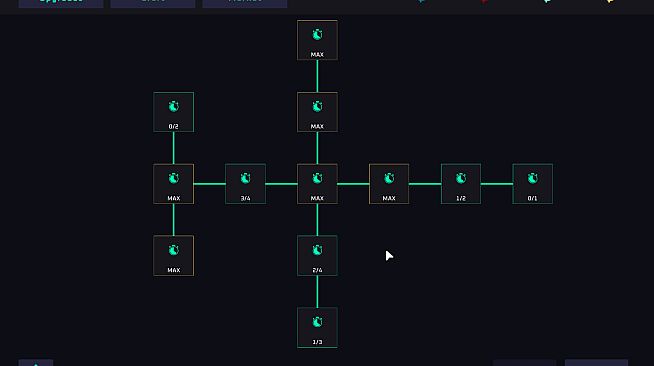Click the central hub MAX node of the cross

click(317, 184)
